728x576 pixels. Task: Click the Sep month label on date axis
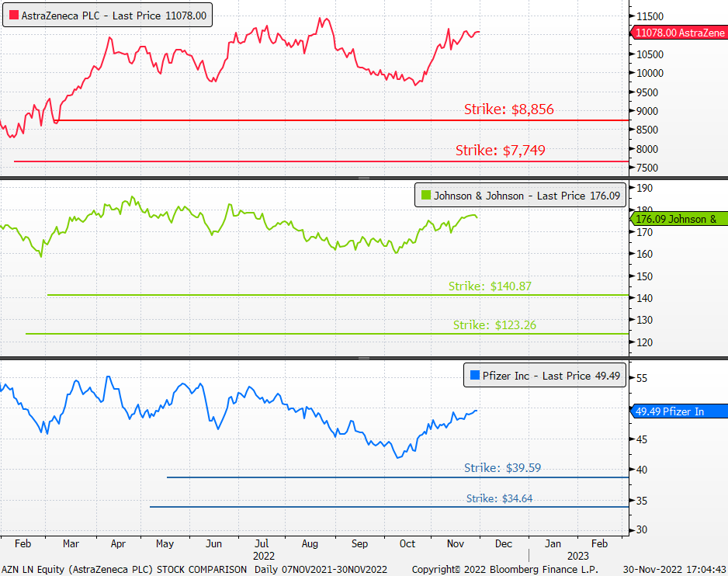pos(359,543)
